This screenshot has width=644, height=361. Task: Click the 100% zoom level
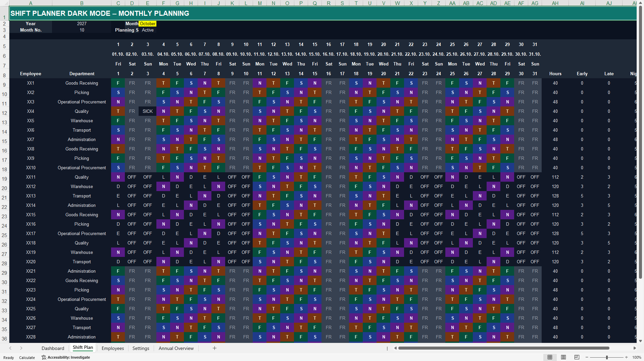(x=637, y=357)
